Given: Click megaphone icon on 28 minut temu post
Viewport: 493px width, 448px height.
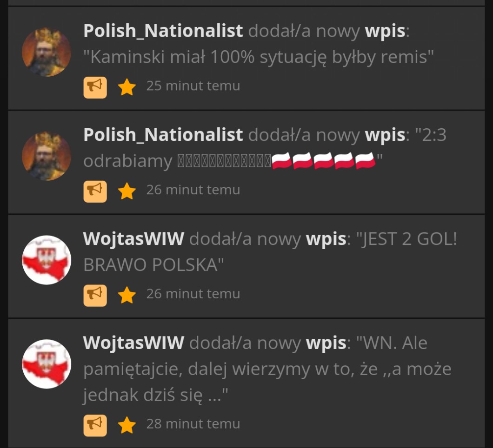Looking at the screenshot, I should pos(95,425).
